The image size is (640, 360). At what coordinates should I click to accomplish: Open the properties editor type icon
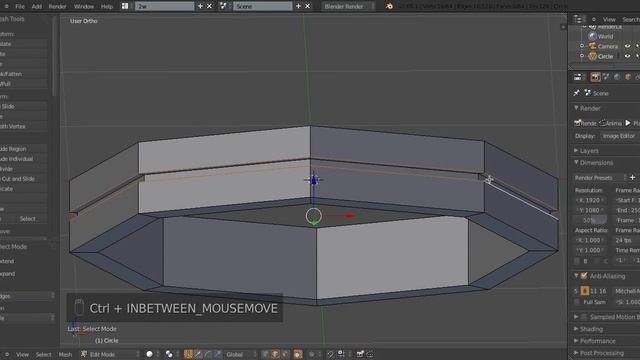pyautogui.click(x=578, y=77)
